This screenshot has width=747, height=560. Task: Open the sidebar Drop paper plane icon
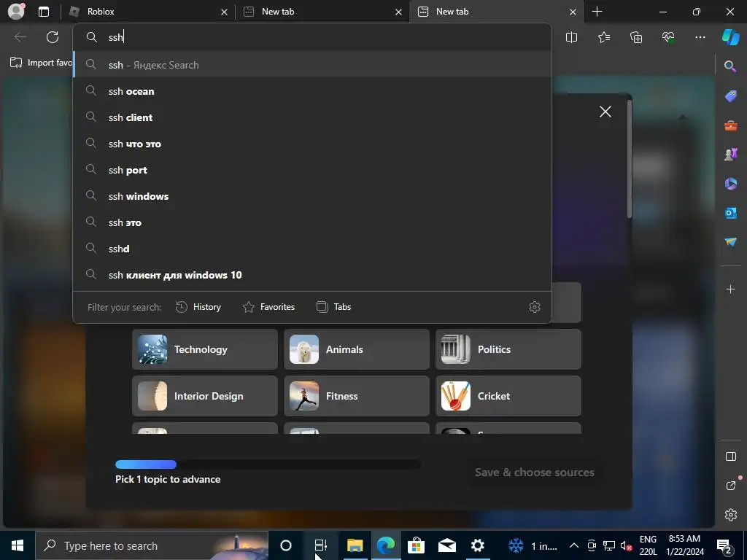pos(730,242)
